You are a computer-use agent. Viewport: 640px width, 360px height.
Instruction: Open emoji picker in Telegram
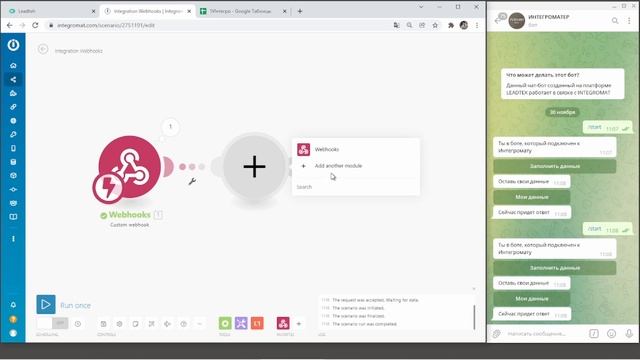(611, 333)
